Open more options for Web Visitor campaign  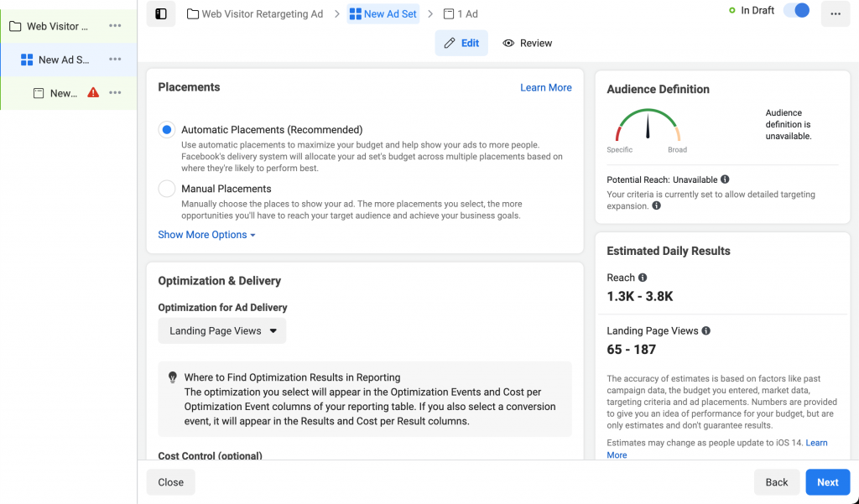(115, 26)
